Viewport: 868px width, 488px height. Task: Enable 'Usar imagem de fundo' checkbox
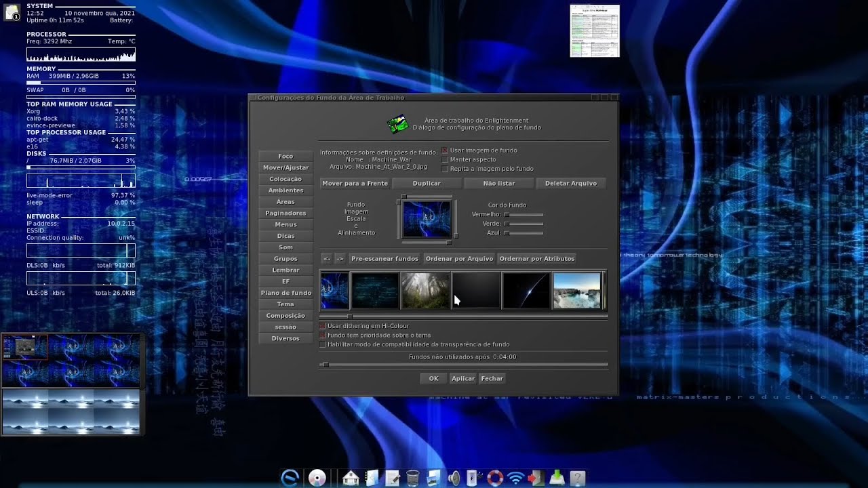[445, 150]
